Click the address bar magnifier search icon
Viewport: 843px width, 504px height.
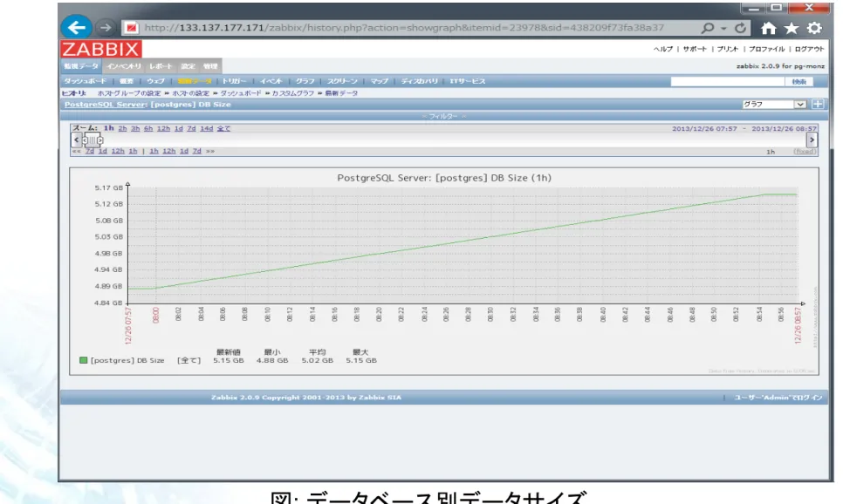708,28
